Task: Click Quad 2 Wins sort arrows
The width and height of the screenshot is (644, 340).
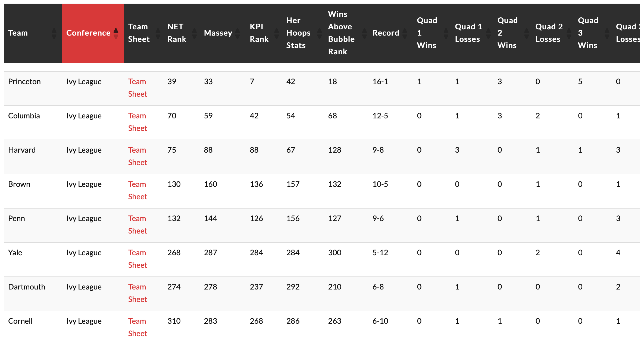Action: [527, 33]
